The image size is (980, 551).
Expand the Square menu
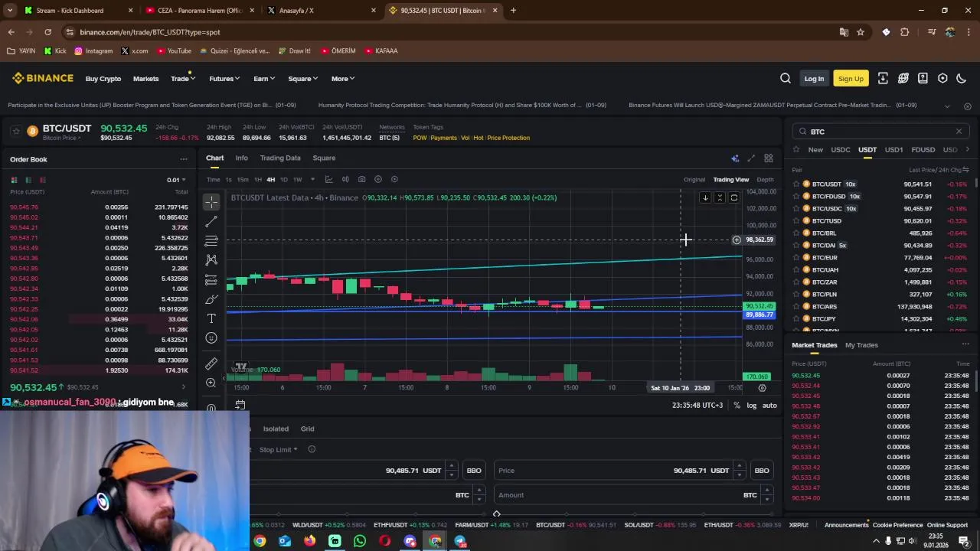pyautogui.click(x=302, y=79)
